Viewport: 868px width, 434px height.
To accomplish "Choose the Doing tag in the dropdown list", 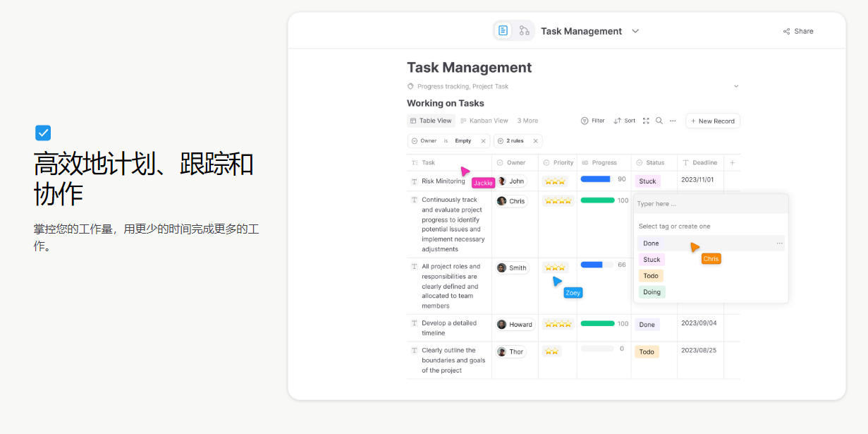I will coord(652,292).
